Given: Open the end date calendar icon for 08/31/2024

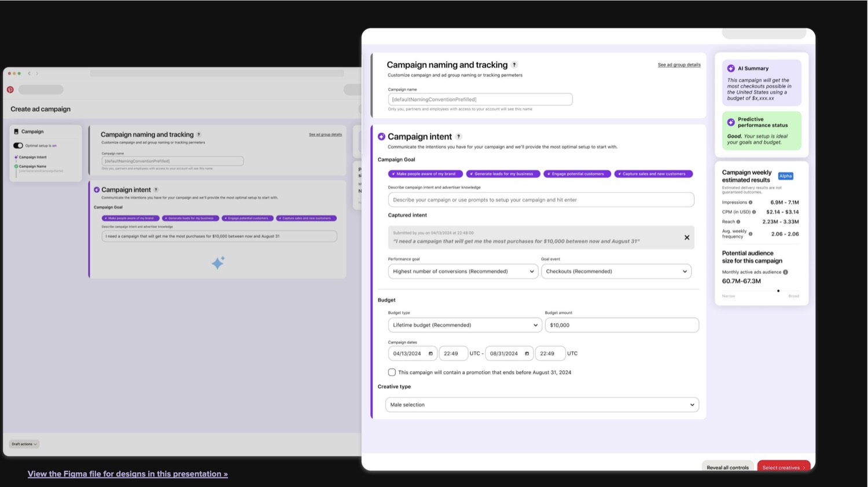Looking at the screenshot, I should click(x=527, y=353).
